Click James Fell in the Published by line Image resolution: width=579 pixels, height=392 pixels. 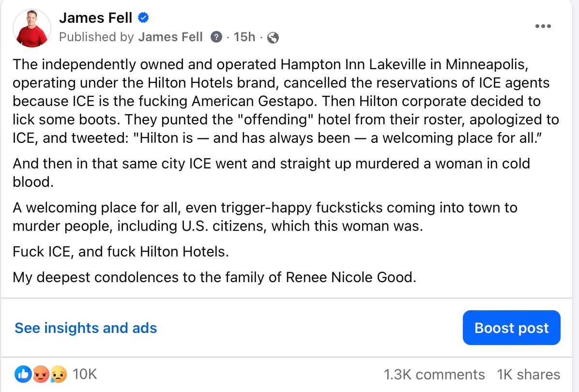click(170, 37)
